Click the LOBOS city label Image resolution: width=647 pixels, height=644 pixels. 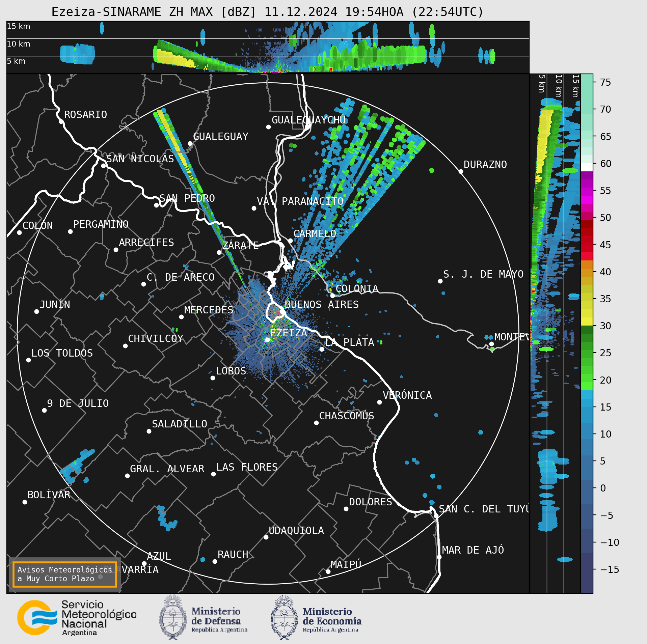click(x=231, y=371)
